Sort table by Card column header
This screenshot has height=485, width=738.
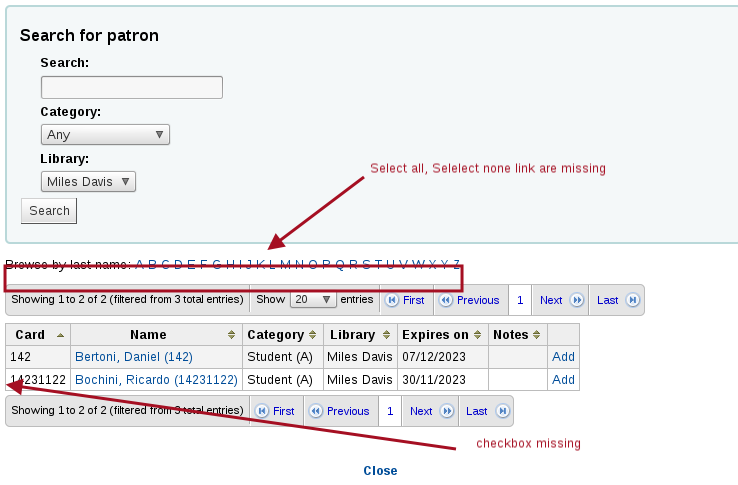point(38,335)
